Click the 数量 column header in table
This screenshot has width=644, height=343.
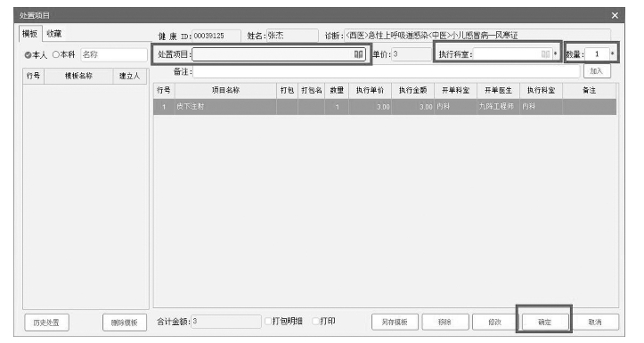337,90
